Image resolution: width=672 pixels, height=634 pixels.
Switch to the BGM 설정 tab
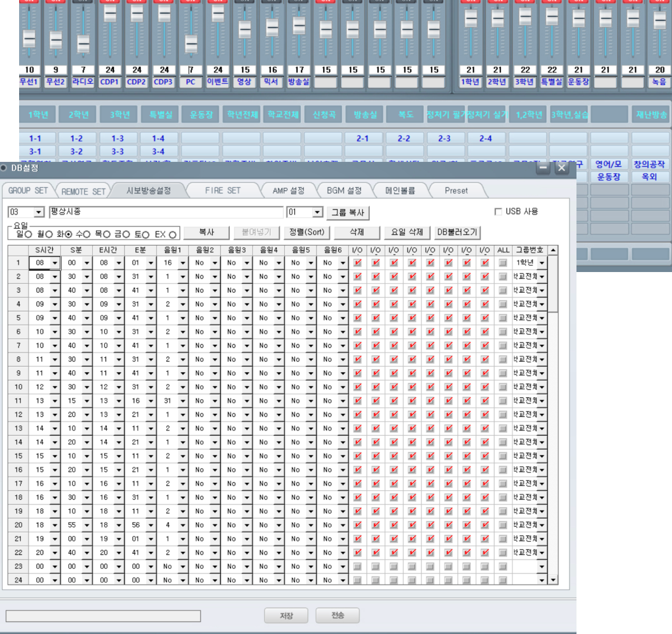click(344, 191)
